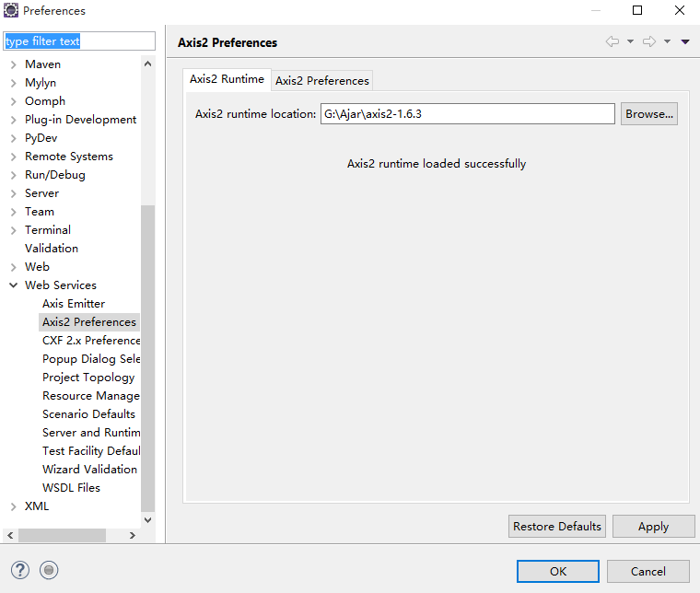This screenshot has height=593, width=700.
Task: Click the back navigation arrow icon
Action: (x=612, y=41)
